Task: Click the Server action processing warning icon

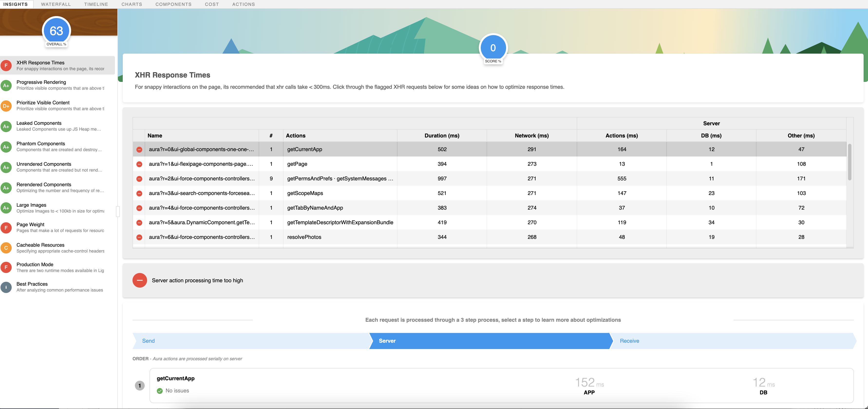Action: (x=140, y=280)
